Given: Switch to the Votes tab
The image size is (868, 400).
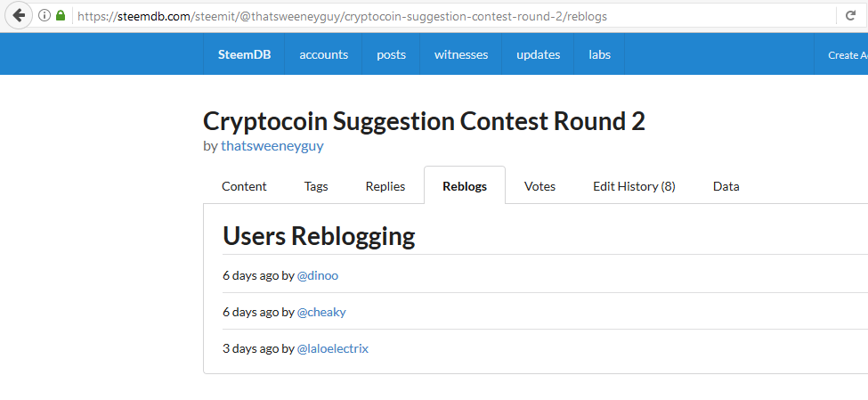Looking at the screenshot, I should (539, 186).
